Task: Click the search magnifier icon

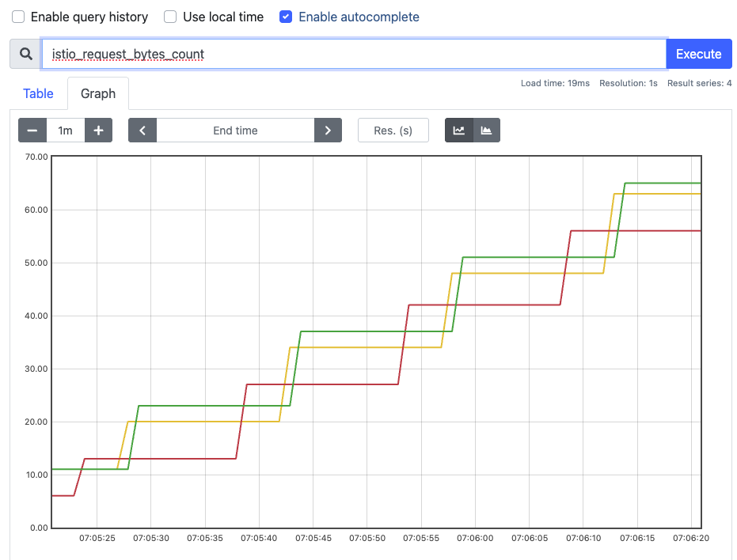Action: (26, 54)
